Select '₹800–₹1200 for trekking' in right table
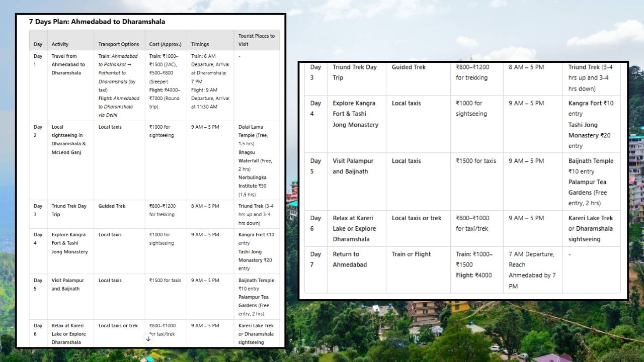This screenshot has height=362, width=644. click(472, 72)
